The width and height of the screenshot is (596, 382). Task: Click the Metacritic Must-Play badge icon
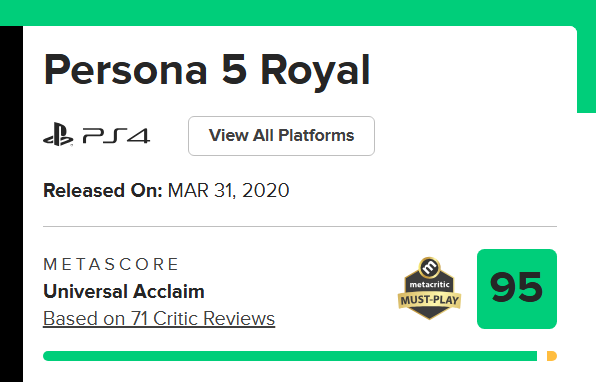coord(430,288)
